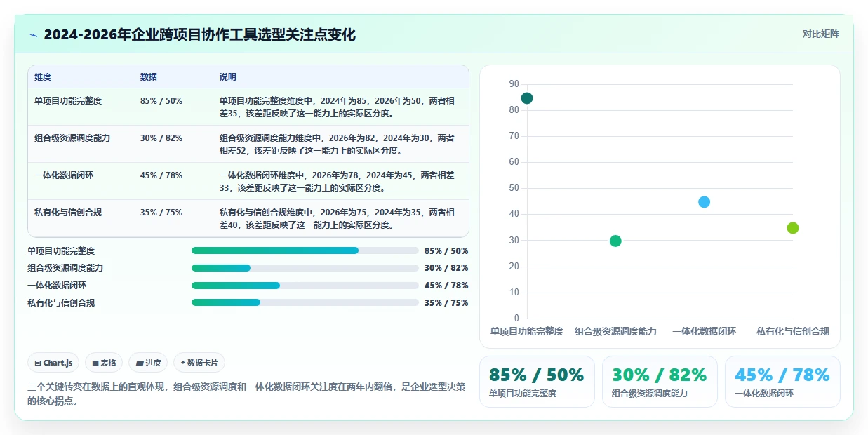Click the 数据 column header
The width and height of the screenshot is (868, 435).
point(149,77)
